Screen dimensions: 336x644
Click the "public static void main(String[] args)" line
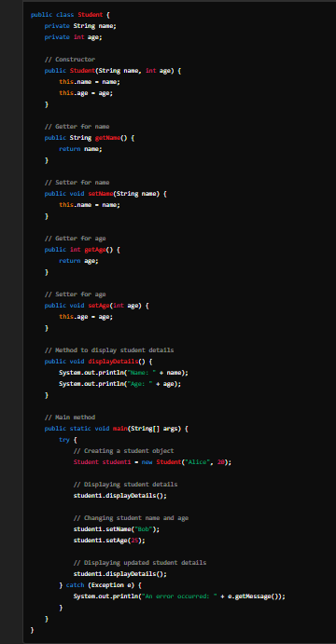(x=117, y=429)
